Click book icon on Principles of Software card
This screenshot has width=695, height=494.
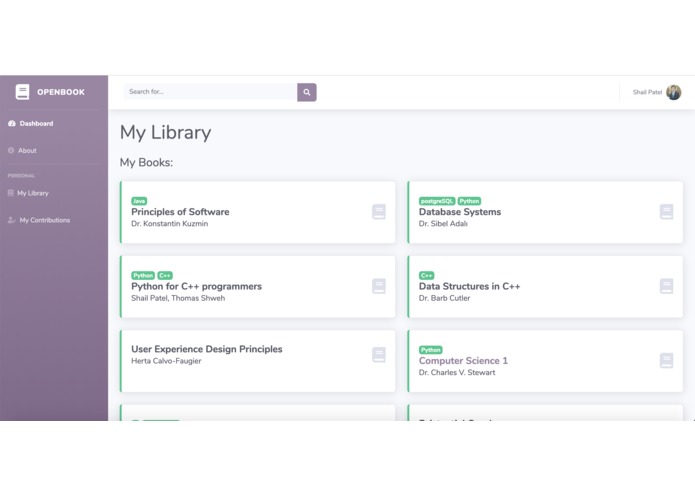click(379, 212)
